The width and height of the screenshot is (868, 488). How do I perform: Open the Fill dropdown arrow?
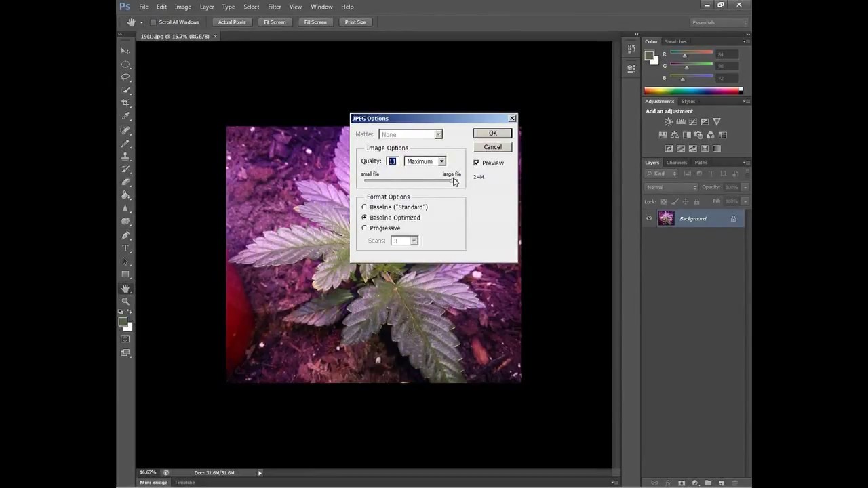coord(745,201)
